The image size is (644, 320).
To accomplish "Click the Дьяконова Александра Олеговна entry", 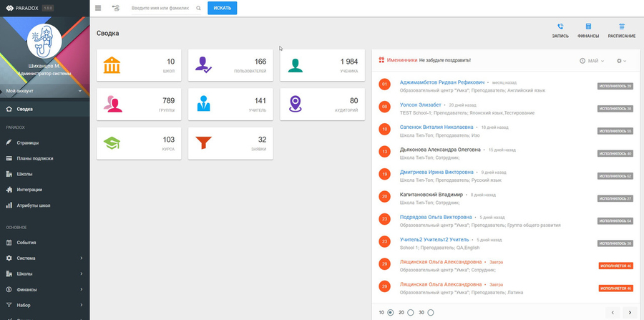I will (x=440, y=150).
